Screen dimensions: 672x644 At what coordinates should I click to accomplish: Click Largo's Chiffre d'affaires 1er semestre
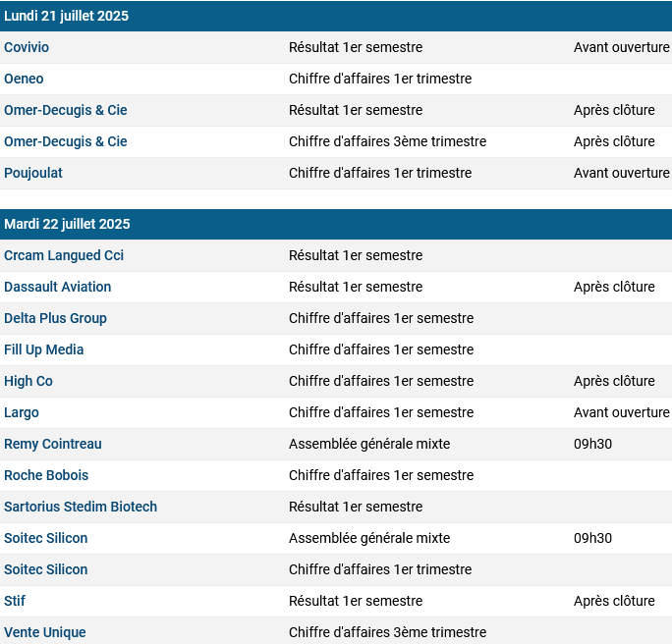(381, 412)
